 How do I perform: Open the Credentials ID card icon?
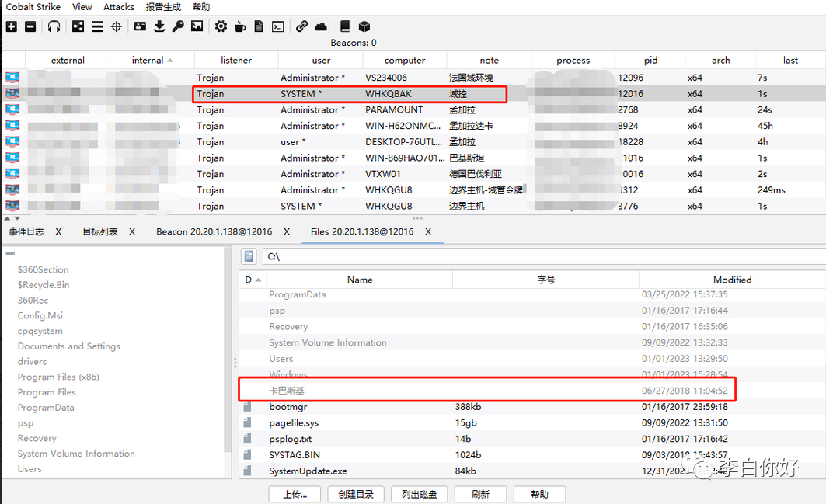click(140, 26)
